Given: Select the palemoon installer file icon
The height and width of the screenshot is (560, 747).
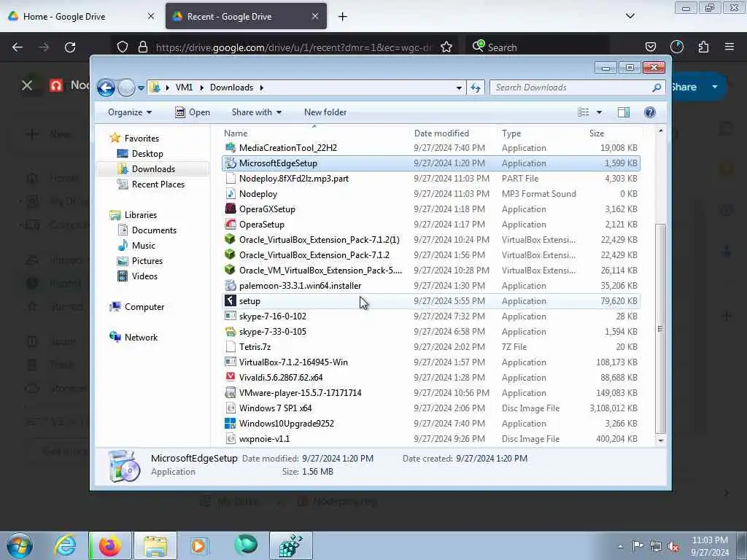Looking at the screenshot, I should pos(231,286).
